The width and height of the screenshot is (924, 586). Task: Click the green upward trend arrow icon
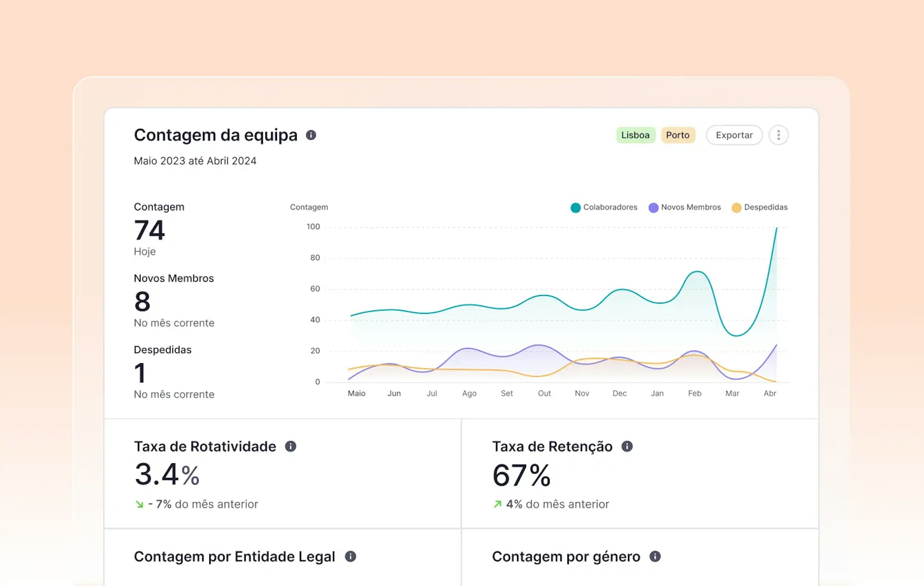click(497, 504)
